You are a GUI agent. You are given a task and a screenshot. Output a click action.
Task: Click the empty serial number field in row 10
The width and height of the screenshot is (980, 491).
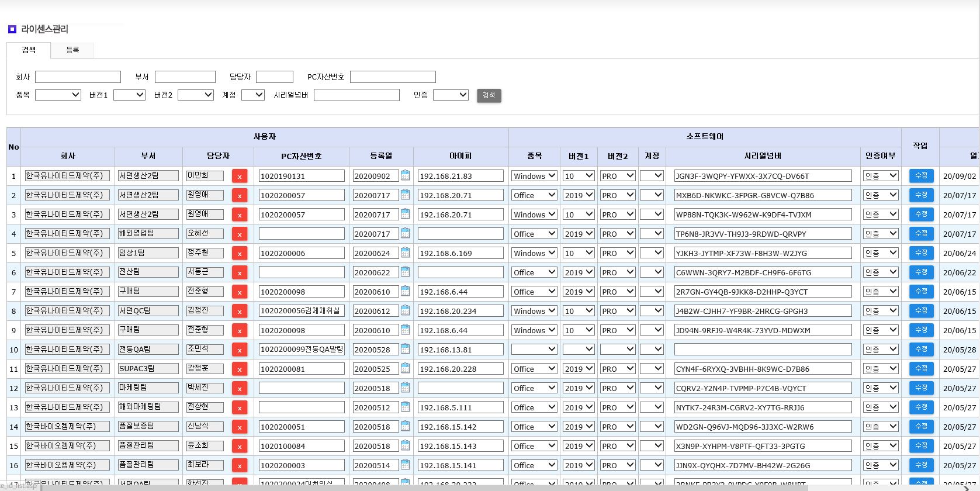point(763,350)
